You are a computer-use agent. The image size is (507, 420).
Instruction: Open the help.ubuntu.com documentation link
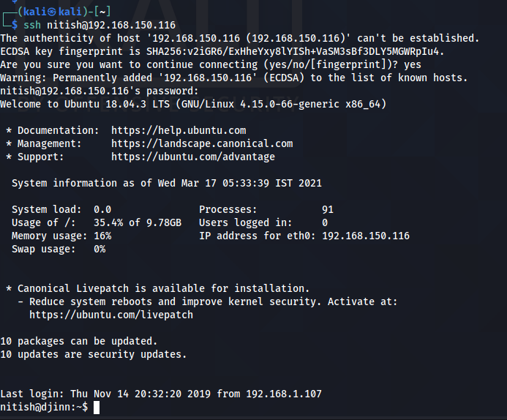coord(179,130)
